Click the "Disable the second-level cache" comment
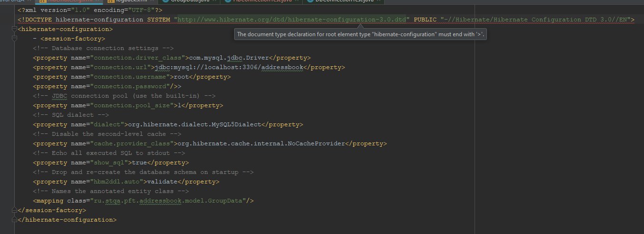Image resolution: width=644 pixels, height=234 pixels. (107, 134)
